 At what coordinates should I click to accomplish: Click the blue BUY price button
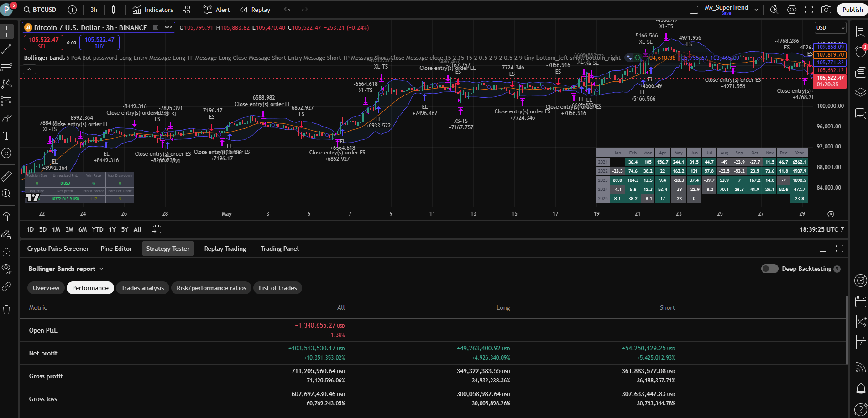pos(99,42)
